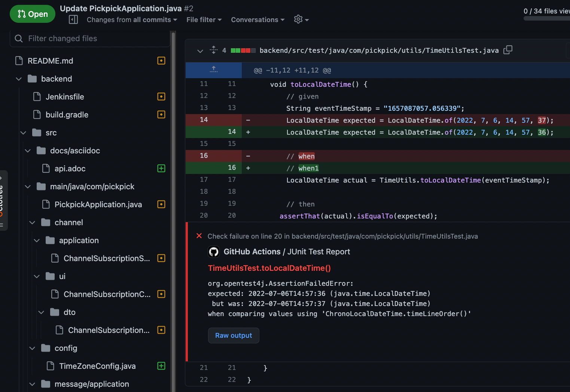Select the 0 / 34 files viewed counter
Screen dimensions: 570x392
(x=547, y=11)
